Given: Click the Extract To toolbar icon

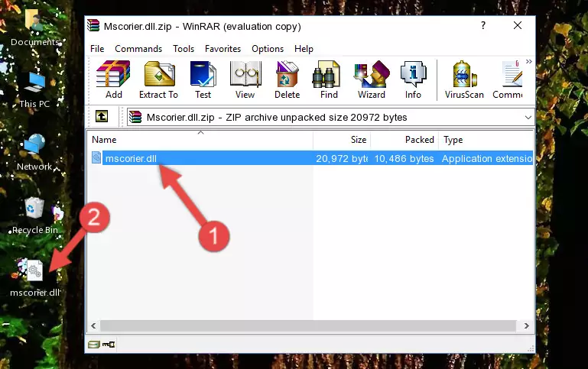Looking at the screenshot, I should pyautogui.click(x=158, y=79).
